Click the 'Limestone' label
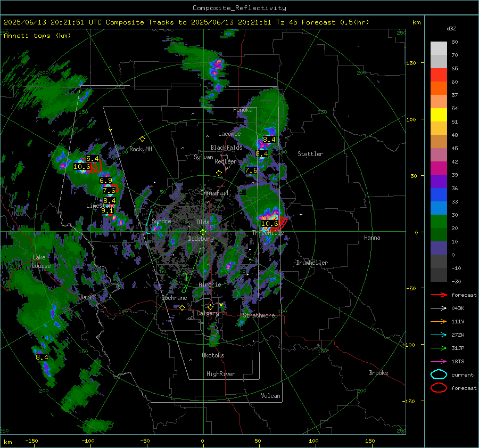Screen dimensions: 479x448 [x=101, y=206]
